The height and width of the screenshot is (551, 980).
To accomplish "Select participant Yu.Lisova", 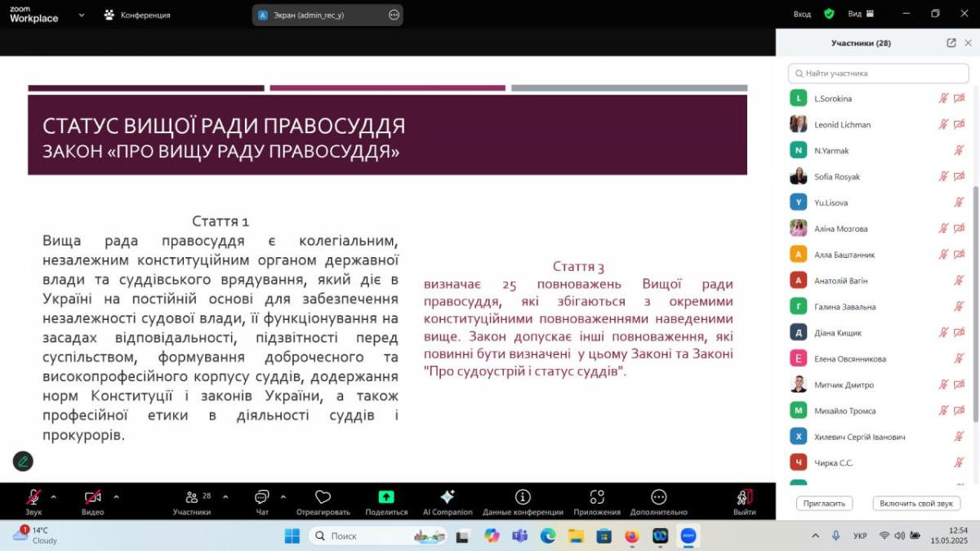I will (x=878, y=202).
